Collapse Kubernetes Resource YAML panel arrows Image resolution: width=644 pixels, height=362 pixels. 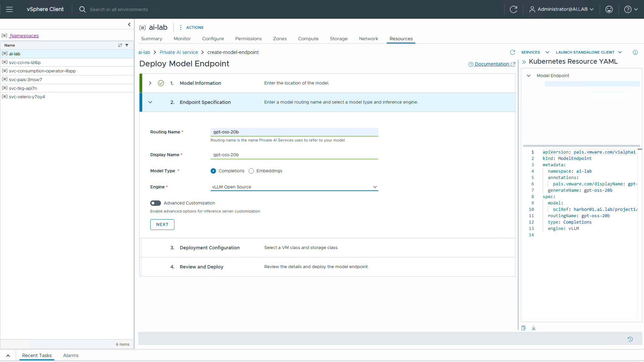[x=524, y=62]
